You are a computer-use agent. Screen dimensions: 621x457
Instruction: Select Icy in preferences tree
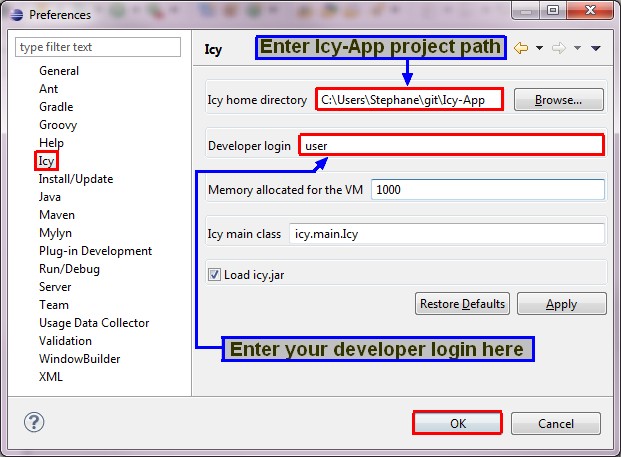point(46,161)
